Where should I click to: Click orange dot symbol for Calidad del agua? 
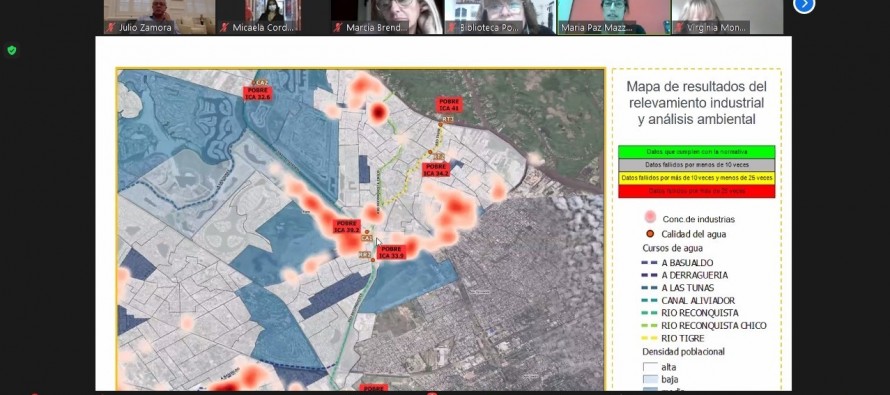pos(650,233)
